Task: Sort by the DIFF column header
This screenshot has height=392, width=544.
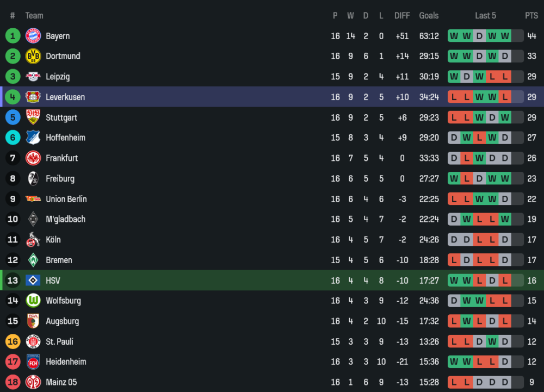Action: [402, 16]
